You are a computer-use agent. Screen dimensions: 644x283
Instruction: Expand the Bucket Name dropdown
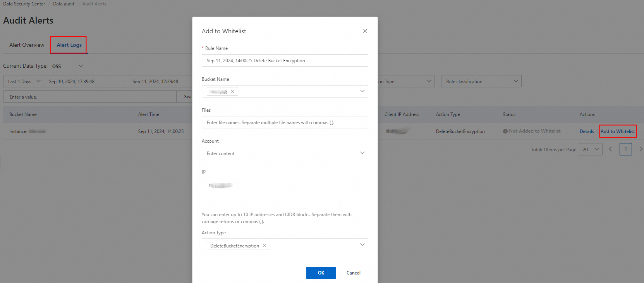coord(362,91)
